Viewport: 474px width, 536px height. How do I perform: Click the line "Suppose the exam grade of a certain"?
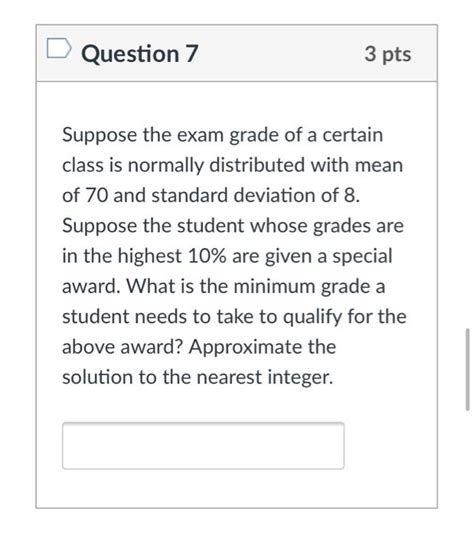tap(222, 135)
